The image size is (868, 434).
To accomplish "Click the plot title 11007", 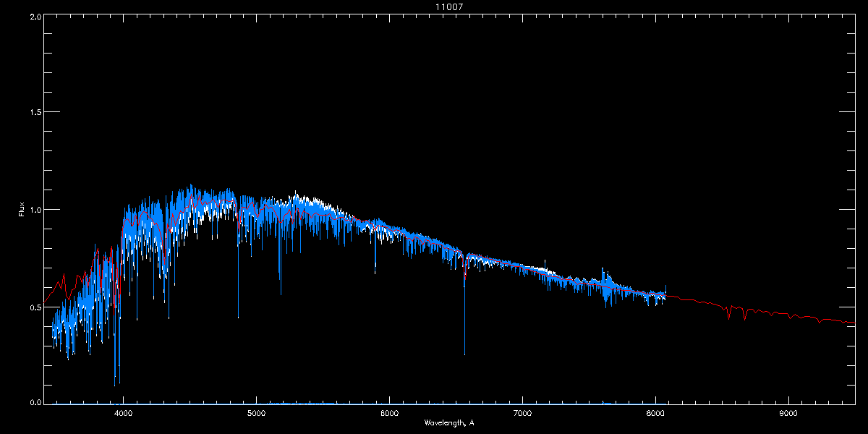I will pos(449,6).
